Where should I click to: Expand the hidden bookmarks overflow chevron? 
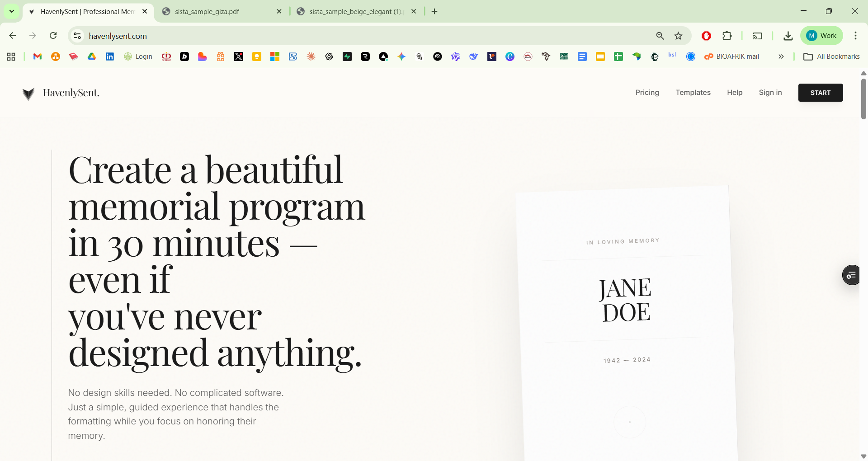tap(781, 56)
